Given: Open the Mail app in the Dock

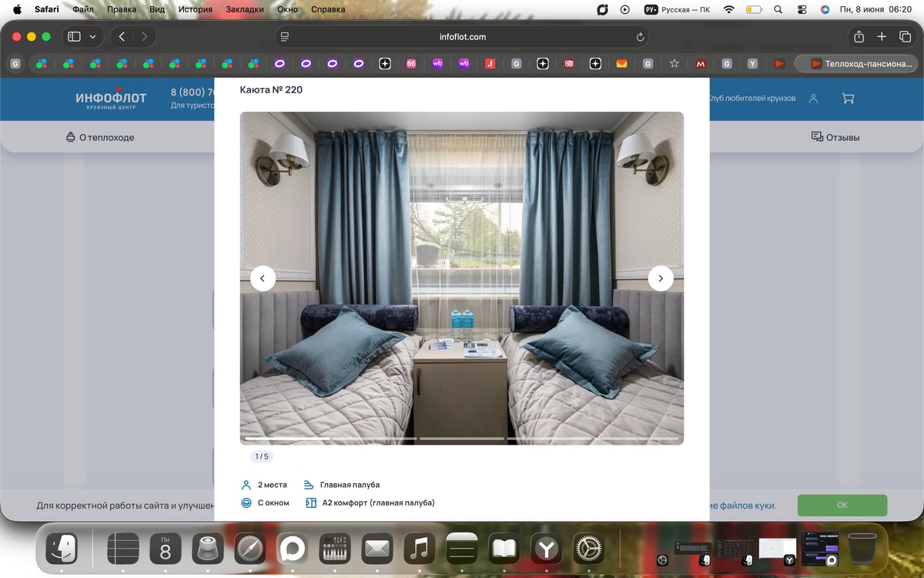Looking at the screenshot, I should [x=377, y=549].
